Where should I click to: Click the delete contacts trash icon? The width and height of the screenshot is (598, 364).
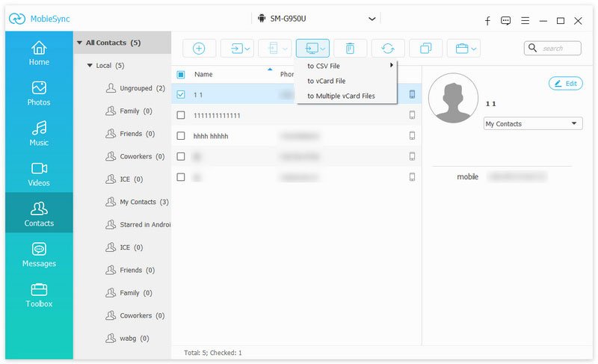click(350, 49)
